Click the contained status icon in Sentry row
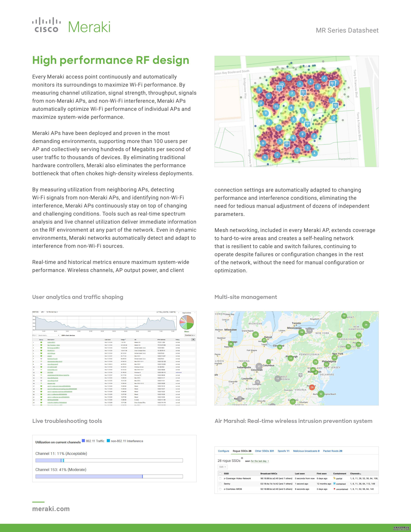The height and width of the screenshot is (532, 411). [x=334, y=483]
